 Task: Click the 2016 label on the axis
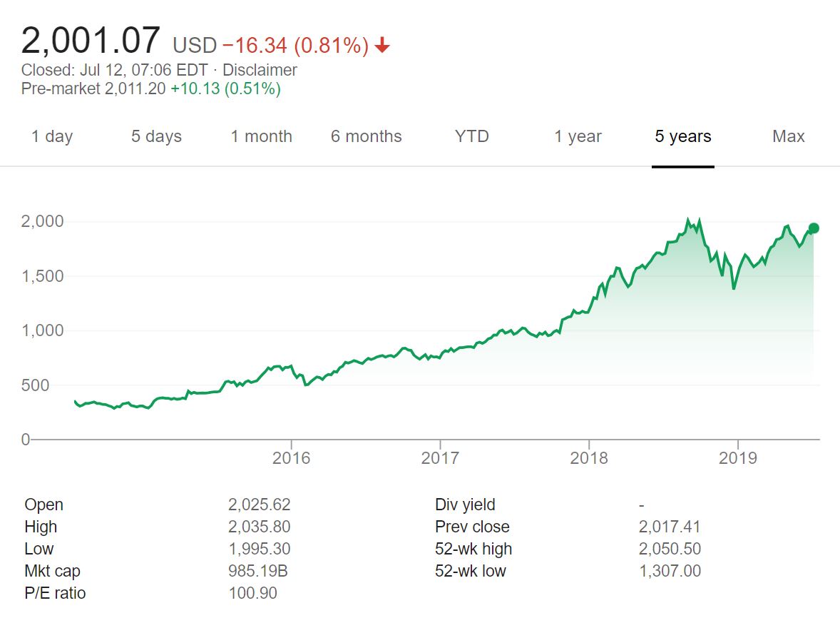292,457
